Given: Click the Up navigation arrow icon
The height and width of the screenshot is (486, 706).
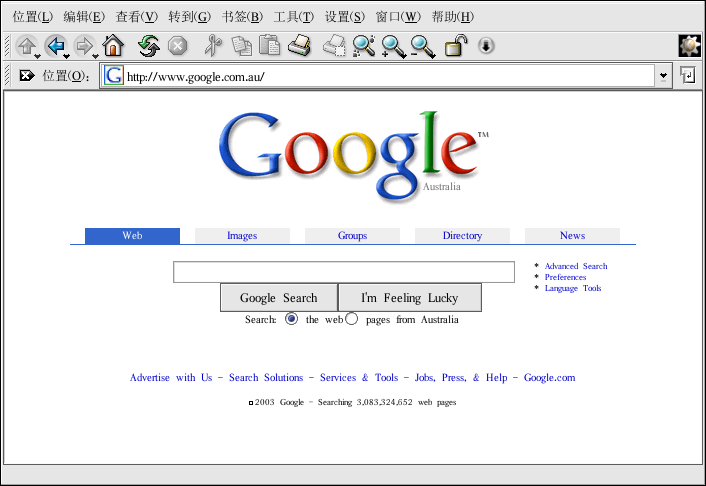Looking at the screenshot, I should [27, 45].
